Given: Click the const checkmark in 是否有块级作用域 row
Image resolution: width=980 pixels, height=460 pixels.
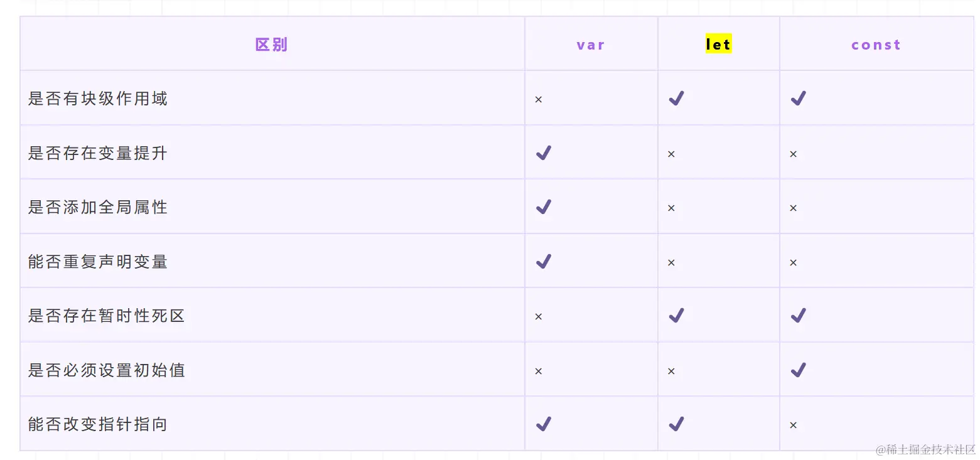Looking at the screenshot, I should click(x=798, y=99).
